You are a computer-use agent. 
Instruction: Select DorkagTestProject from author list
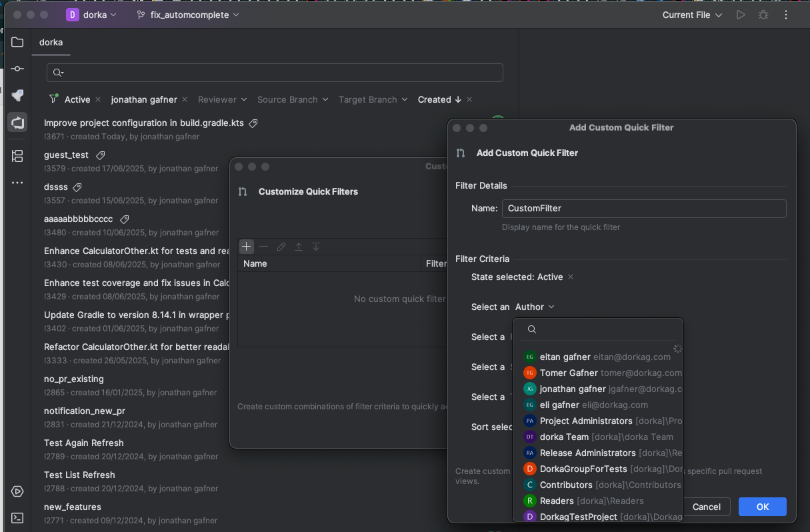click(598, 517)
